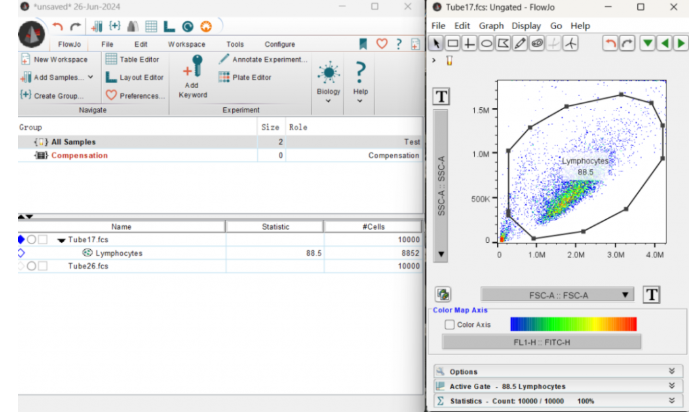Expand the Help ribbon dropdown

[360, 101]
